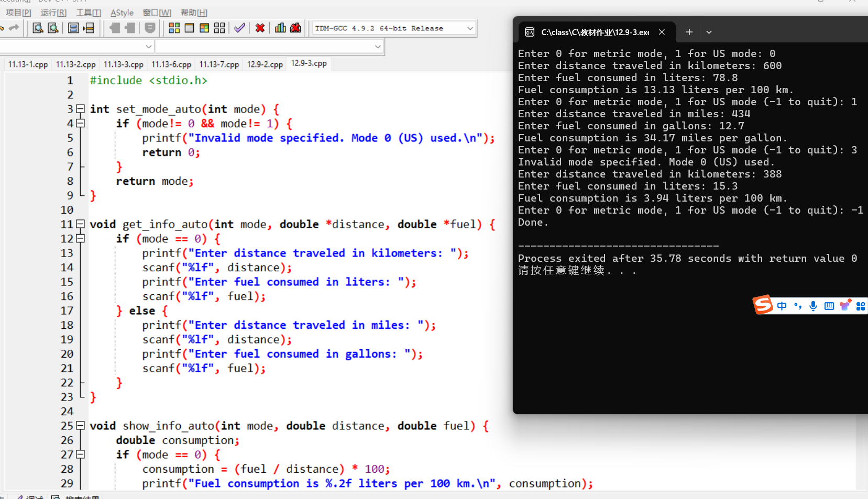Collapse the show_info_auto function fold on line 25
The image size is (868, 499).
click(80, 426)
